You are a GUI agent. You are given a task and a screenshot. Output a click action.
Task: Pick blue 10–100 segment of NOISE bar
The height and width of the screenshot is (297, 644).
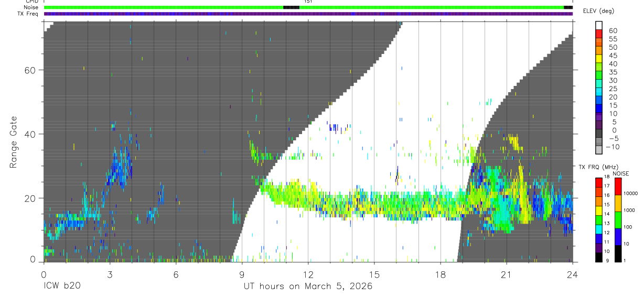(x=618, y=237)
